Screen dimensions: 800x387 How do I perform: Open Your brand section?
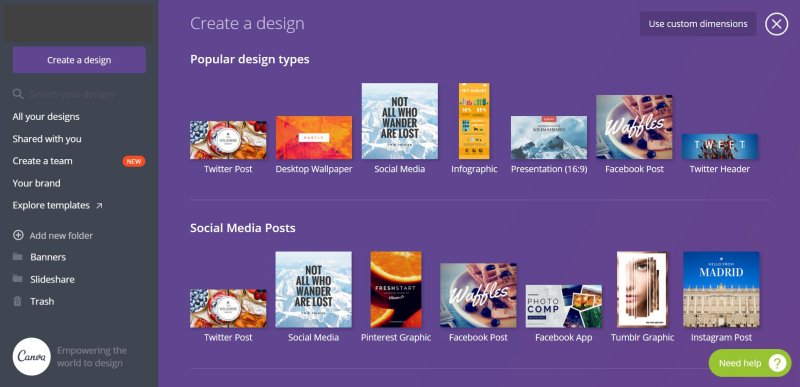pyautogui.click(x=36, y=183)
